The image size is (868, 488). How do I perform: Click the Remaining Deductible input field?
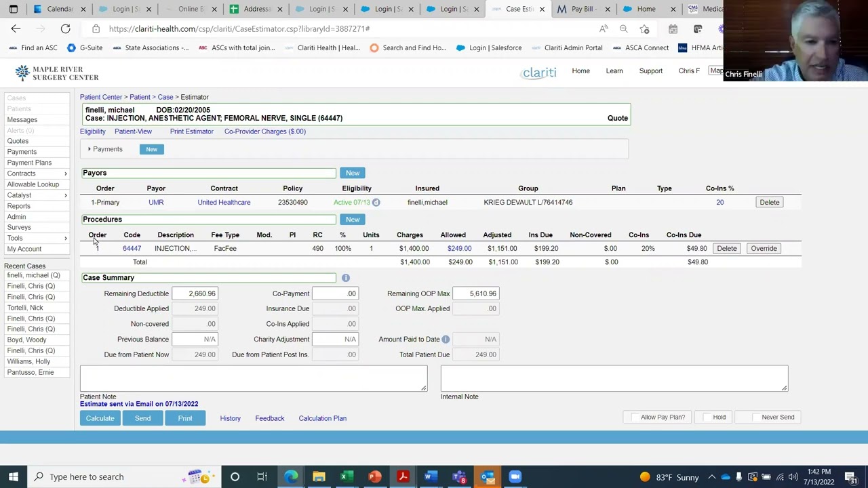pyautogui.click(x=195, y=293)
